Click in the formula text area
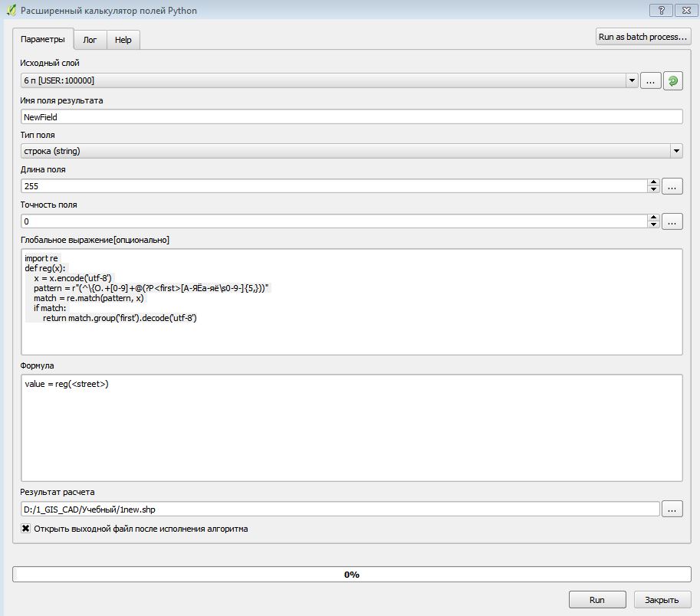700x616 pixels. tap(352, 428)
